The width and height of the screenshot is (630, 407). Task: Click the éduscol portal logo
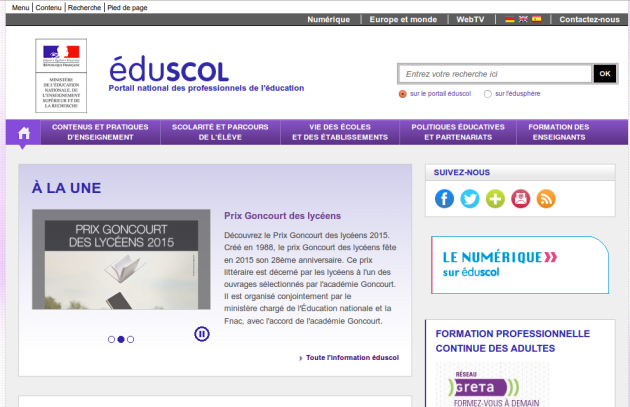169,69
